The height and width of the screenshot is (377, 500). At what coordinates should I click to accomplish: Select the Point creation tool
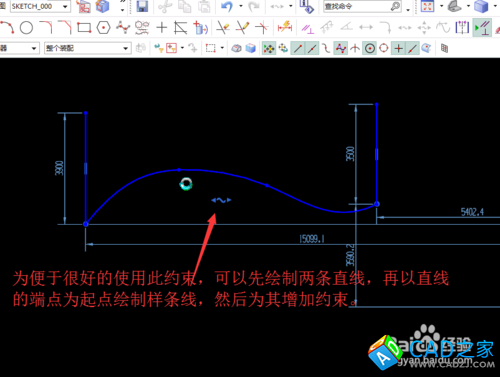point(161,27)
